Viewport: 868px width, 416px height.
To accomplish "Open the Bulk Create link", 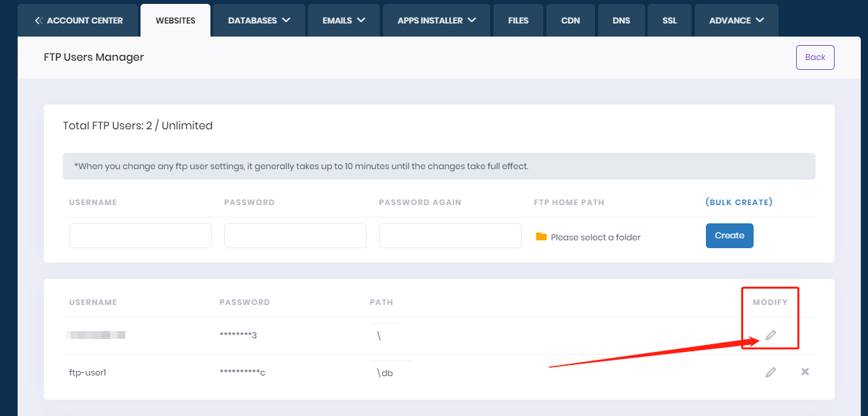I will (x=739, y=202).
